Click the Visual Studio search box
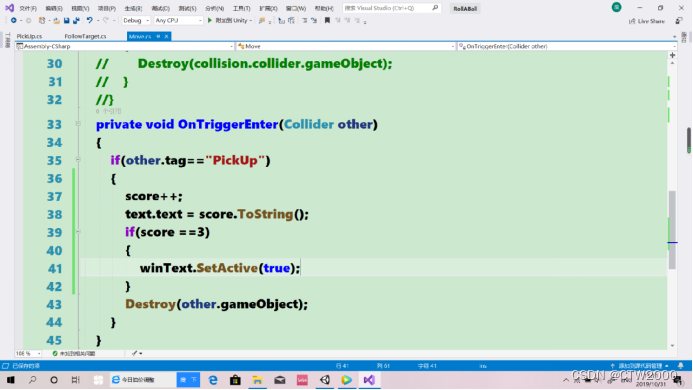The height and width of the screenshot is (390, 693). [392, 8]
